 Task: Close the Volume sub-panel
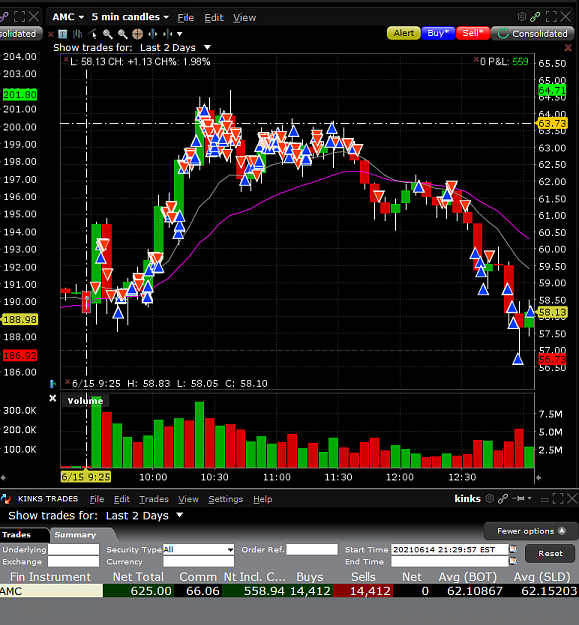click(53, 398)
